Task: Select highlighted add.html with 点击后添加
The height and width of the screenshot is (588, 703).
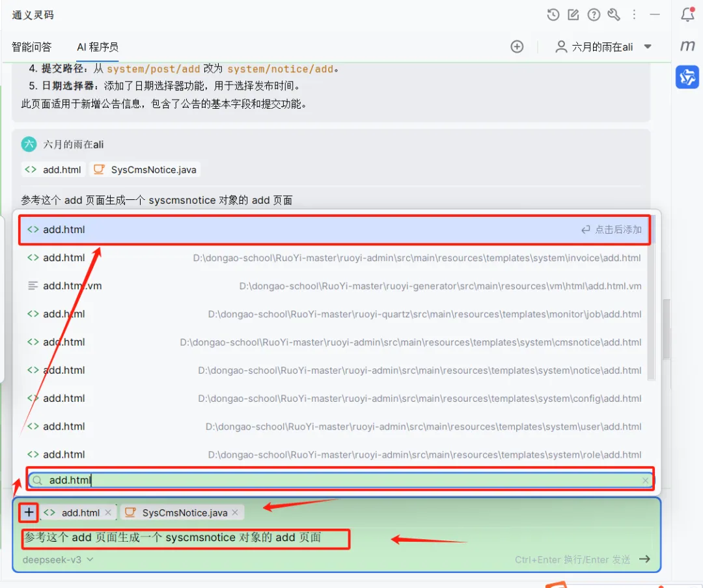Action: tap(335, 230)
